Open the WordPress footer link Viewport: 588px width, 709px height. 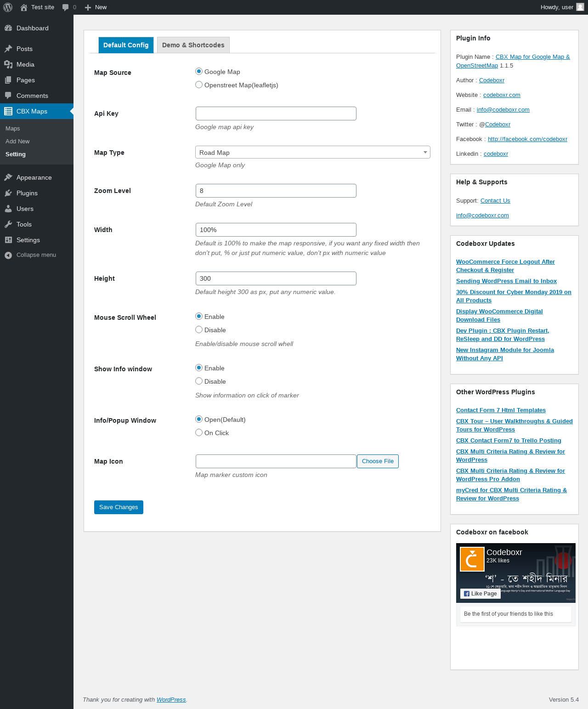[x=171, y=700]
